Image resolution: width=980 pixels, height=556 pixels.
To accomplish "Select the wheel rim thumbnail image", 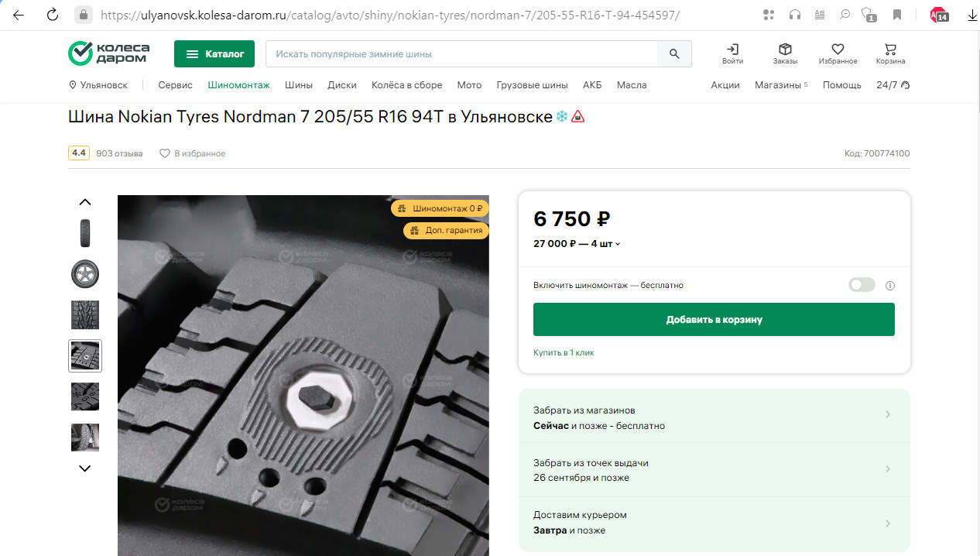I will tap(85, 274).
